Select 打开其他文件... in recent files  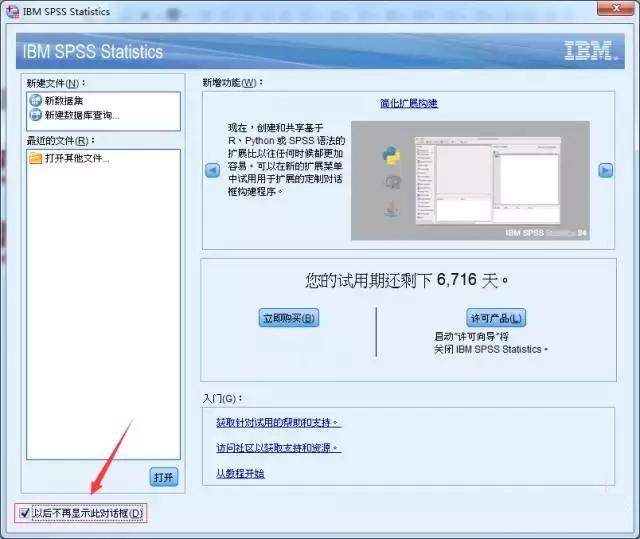point(77,158)
